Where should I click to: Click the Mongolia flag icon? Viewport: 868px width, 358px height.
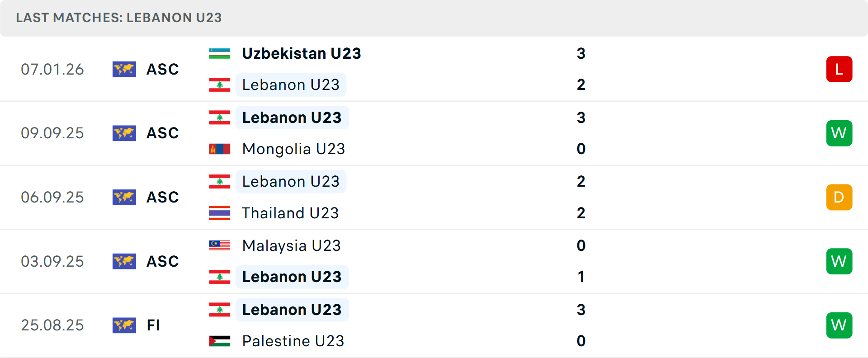220,149
